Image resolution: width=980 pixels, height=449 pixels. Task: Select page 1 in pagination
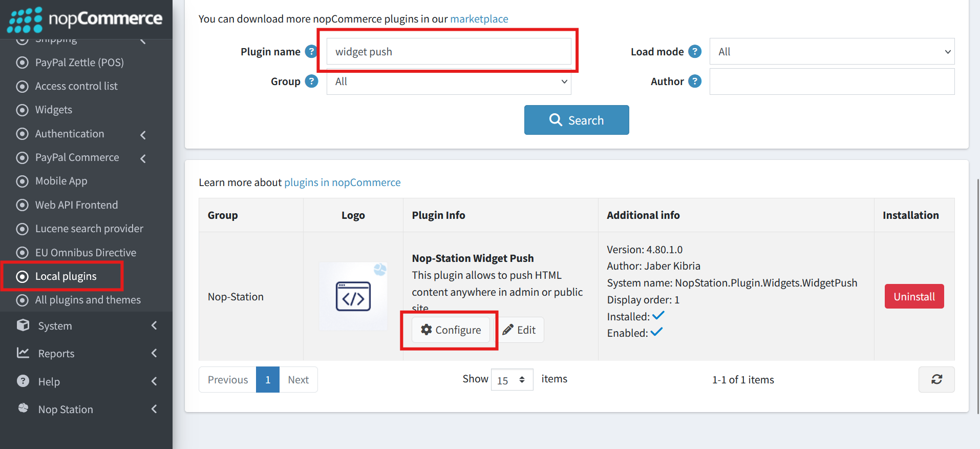coord(268,379)
